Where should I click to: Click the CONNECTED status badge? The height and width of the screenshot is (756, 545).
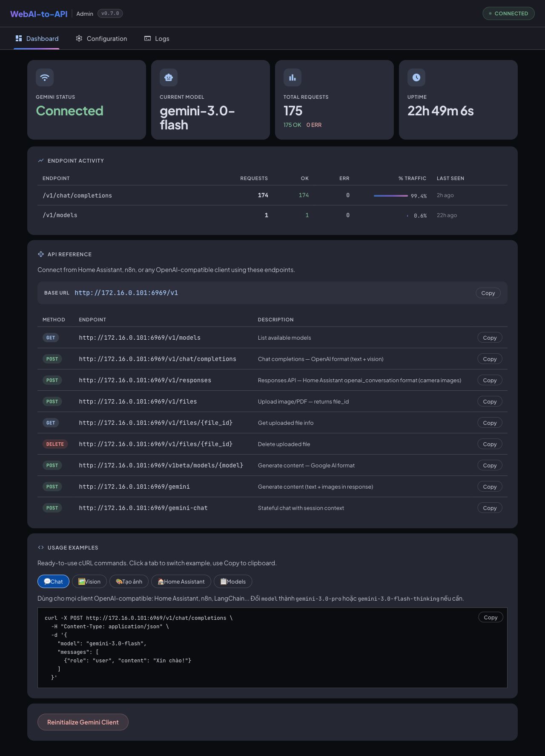click(508, 13)
